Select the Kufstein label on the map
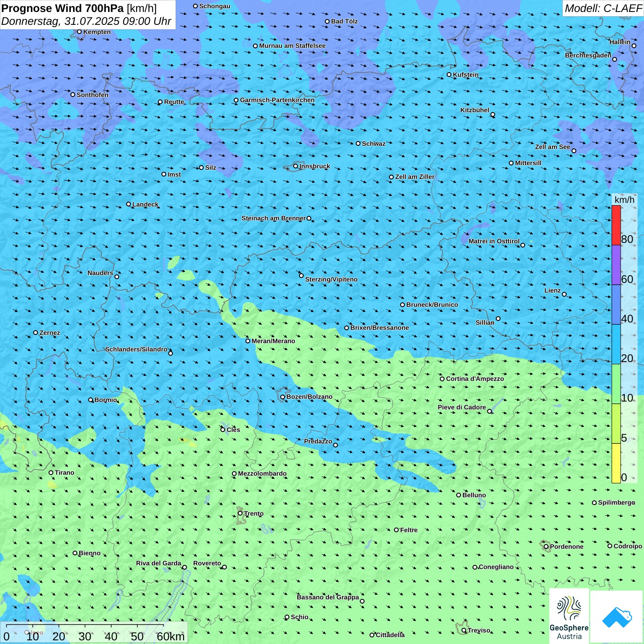The height and width of the screenshot is (644, 644). [466, 75]
